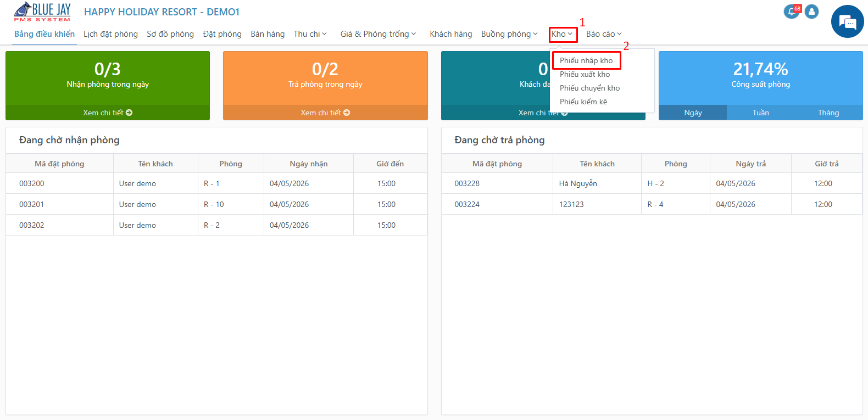Screen dimensions: 868x420
Task: Expand the Báo cáo dropdown menu
Action: click(x=604, y=34)
